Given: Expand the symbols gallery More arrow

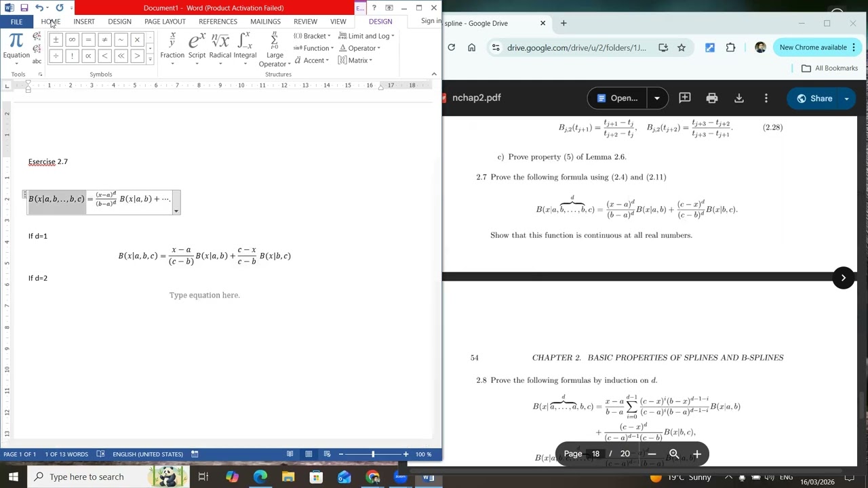Looking at the screenshot, I should 150,60.
